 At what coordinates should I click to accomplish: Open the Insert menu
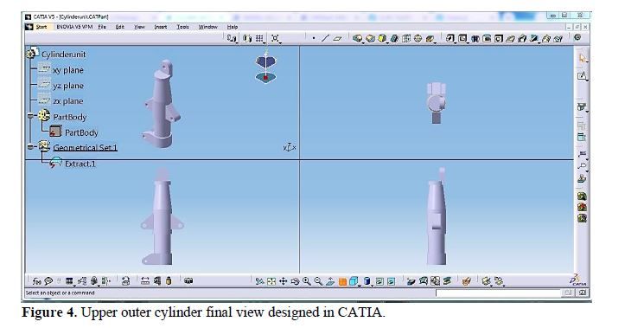pos(161,27)
